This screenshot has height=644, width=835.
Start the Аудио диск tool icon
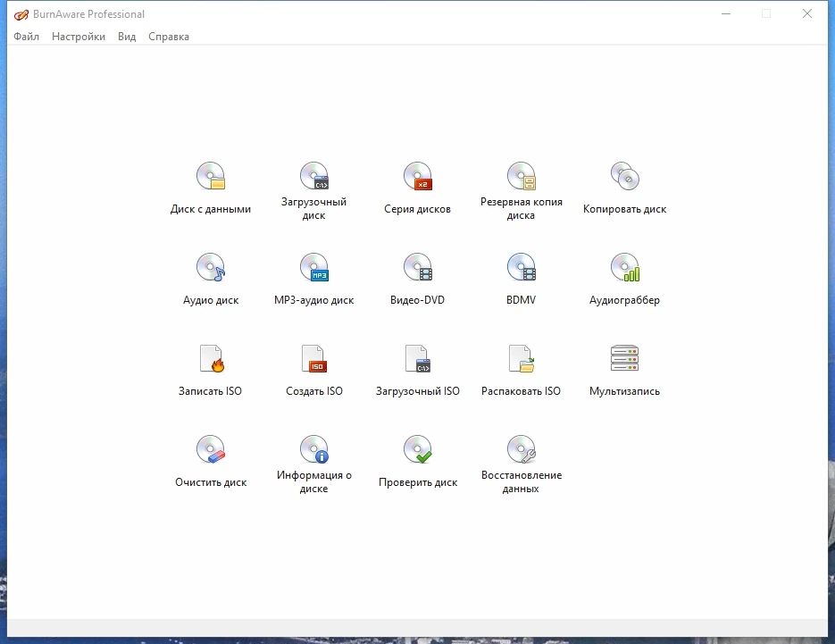(x=211, y=267)
